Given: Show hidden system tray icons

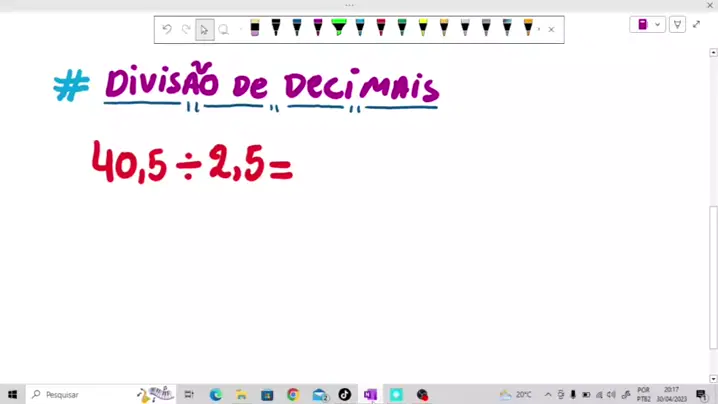Looking at the screenshot, I should point(548,395).
